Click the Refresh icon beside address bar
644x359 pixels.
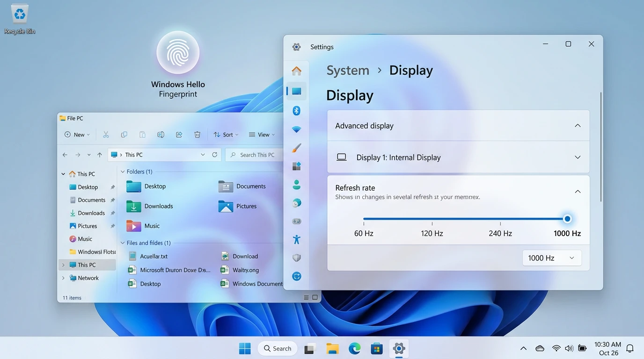[x=215, y=155]
